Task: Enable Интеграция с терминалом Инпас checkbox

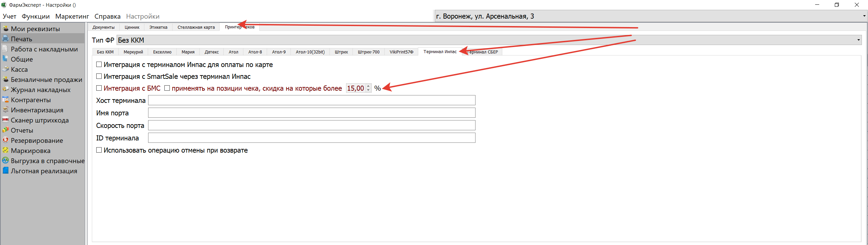Action: point(99,64)
